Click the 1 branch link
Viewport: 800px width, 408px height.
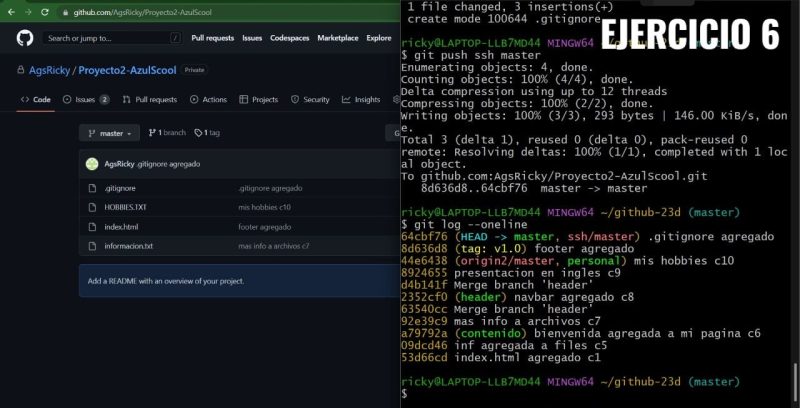pyautogui.click(x=167, y=133)
